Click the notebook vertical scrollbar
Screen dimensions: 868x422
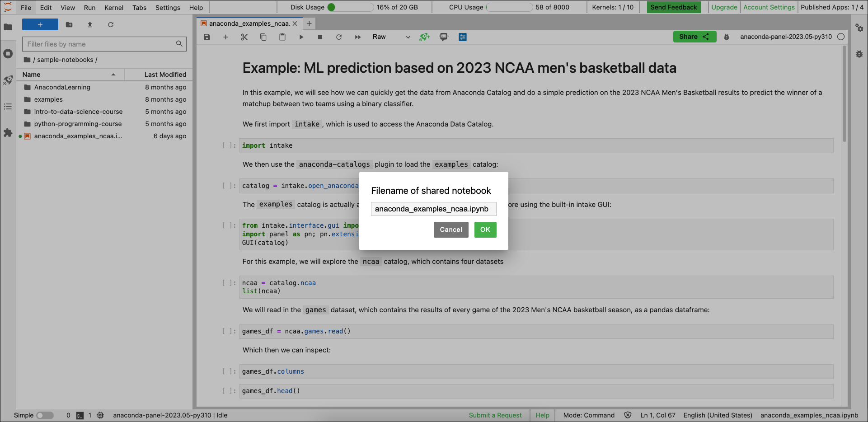coord(844,94)
